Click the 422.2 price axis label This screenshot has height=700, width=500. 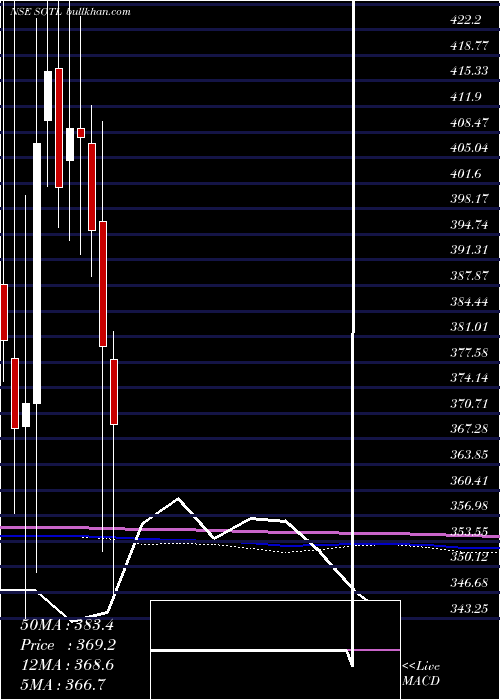pos(468,20)
